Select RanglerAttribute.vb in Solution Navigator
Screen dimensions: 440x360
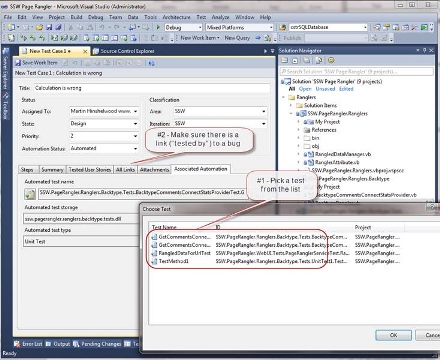(337, 162)
